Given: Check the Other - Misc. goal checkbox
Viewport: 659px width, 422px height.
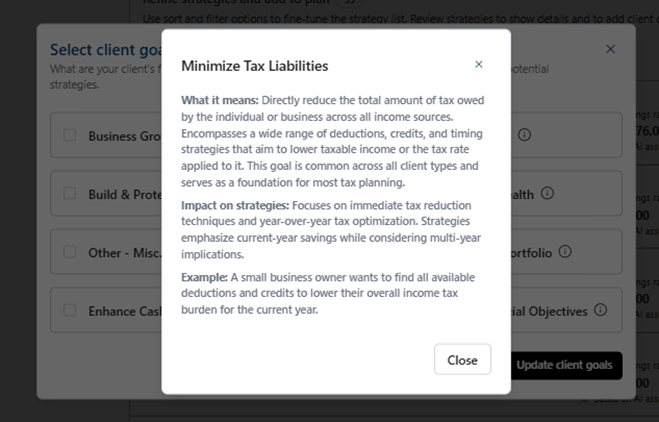Looking at the screenshot, I should click(70, 252).
